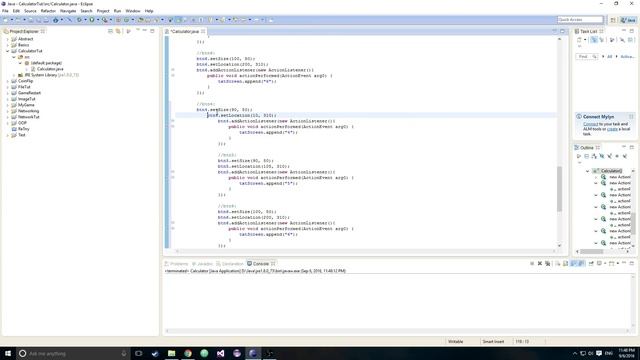Click Collapse All in Project Explorer
The height and width of the screenshot is (360, 640).
click(x=110, y=31)
